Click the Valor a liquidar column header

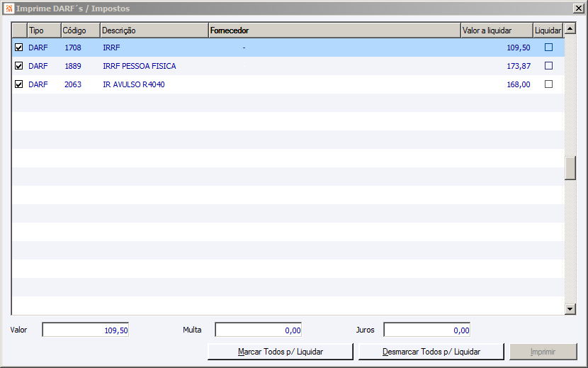(497, 30)
